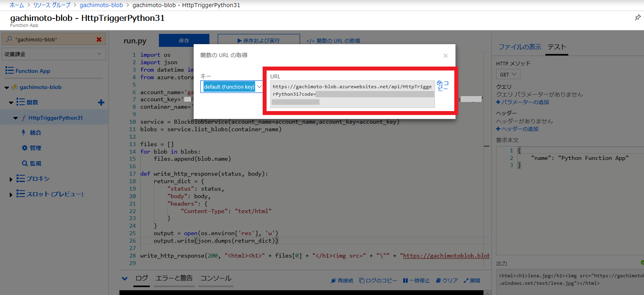This screenshot has width=644, height=295.
Task: Click the search magnifier icon in sidebar
Action: (x=9, y=39)
